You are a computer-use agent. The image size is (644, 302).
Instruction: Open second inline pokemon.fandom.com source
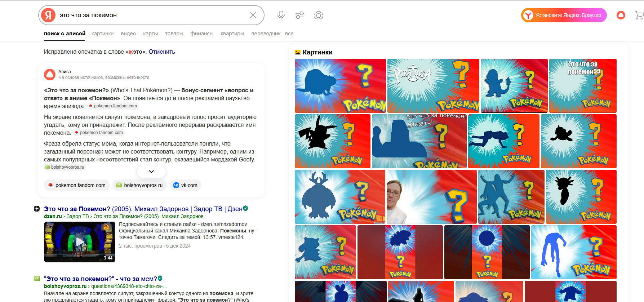pos(99,133)
